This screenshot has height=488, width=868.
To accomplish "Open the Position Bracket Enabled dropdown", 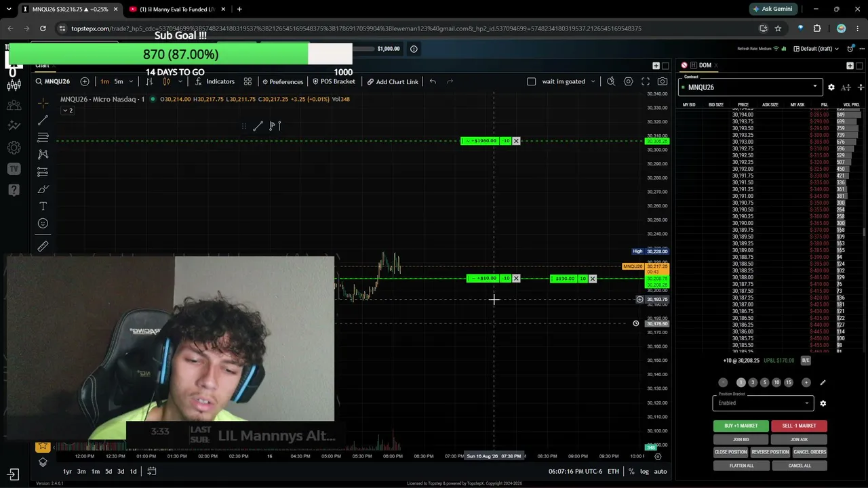I will tap(763, 403).
